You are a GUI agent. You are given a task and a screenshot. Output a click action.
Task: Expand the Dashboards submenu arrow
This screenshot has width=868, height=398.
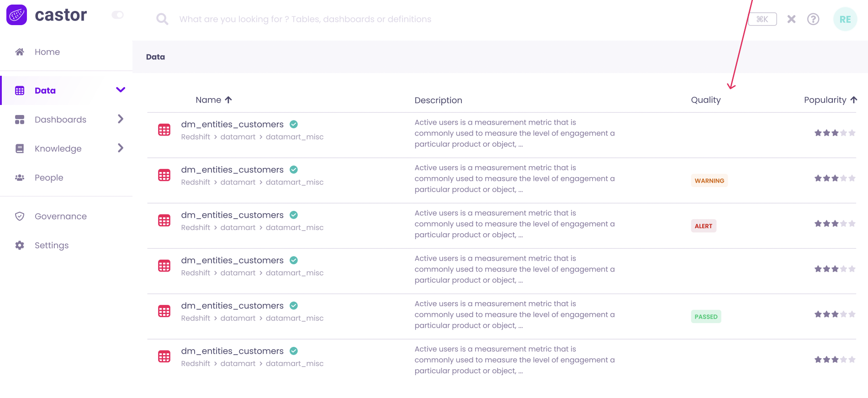pyautogui.click(x=121, y=119)
